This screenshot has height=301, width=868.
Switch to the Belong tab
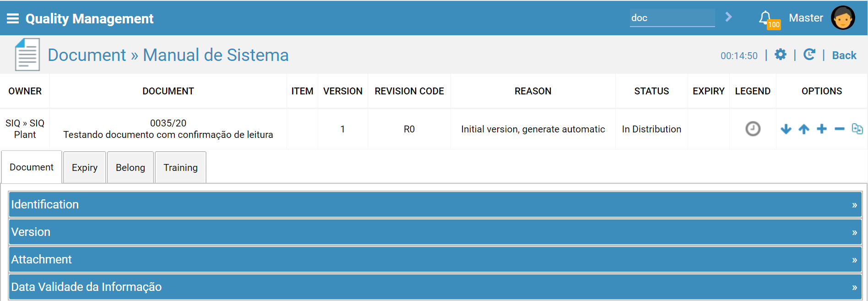pyautogui.click(x=130, y=168)
